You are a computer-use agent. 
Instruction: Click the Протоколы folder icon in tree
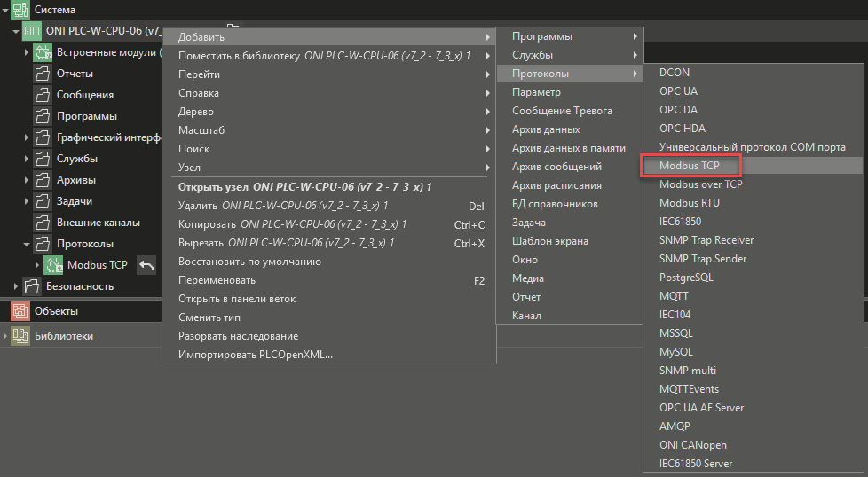click(x=42, y=244)
